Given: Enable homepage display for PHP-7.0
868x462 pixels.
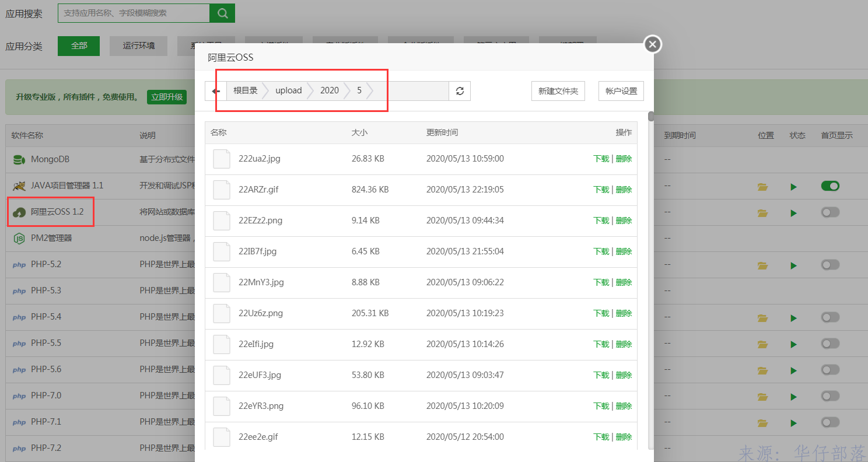Looking at the screenshot, I should coord(830,396).
